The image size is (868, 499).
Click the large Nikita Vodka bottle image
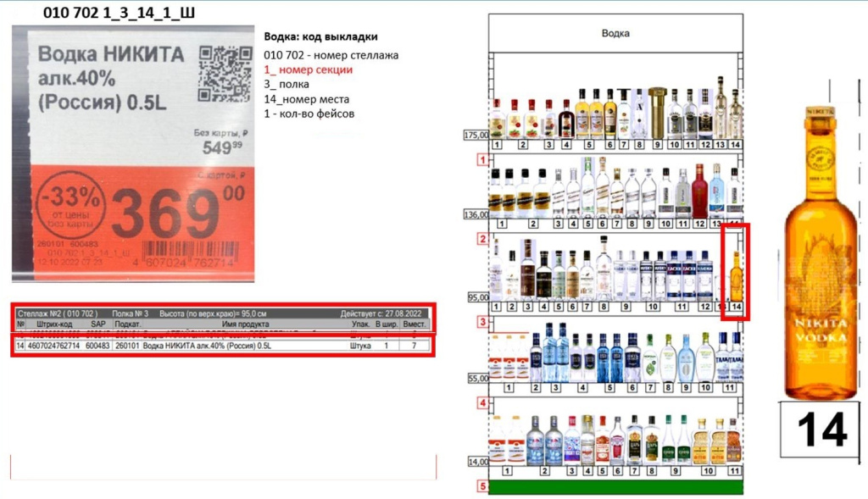point(821,252)
